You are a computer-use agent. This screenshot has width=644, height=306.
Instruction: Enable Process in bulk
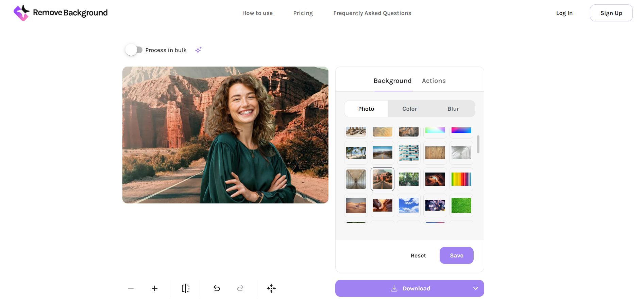[134, 50]
